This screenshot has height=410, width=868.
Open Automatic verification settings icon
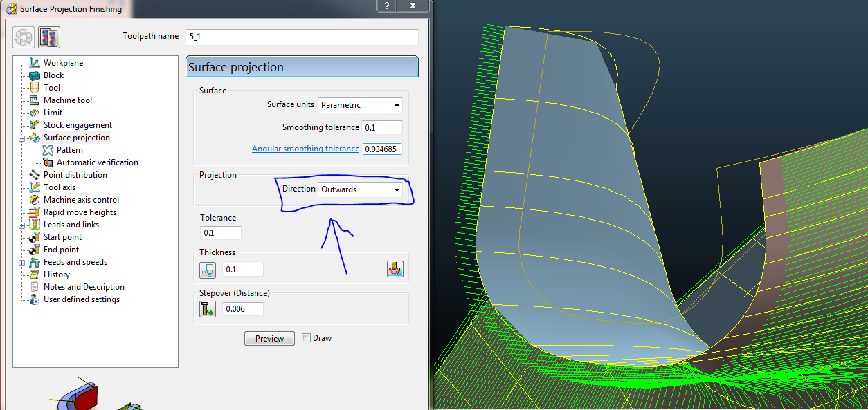tap(48, 162)
